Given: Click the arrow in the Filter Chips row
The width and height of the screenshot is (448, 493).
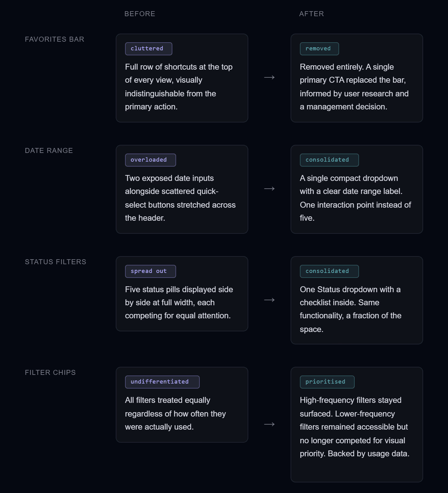Looking at the screenshot, I should [x=269, y=424].
